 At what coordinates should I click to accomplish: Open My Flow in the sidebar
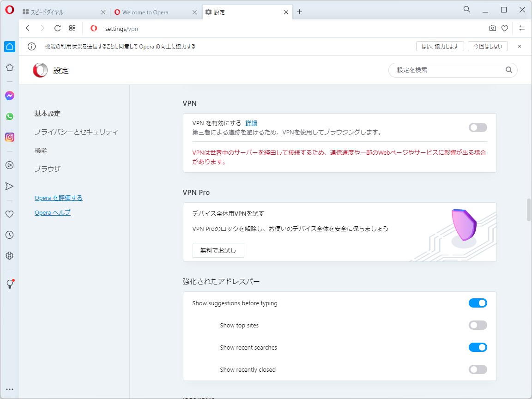9,186
